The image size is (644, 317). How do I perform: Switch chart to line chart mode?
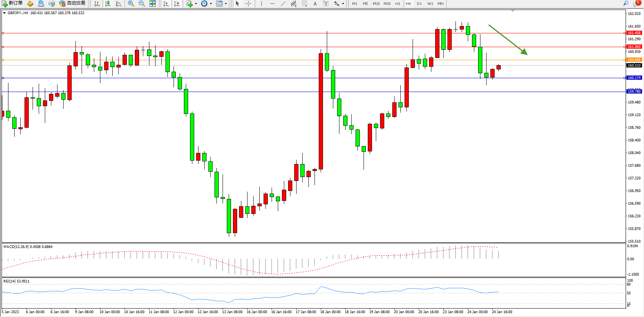pos(118,3)
